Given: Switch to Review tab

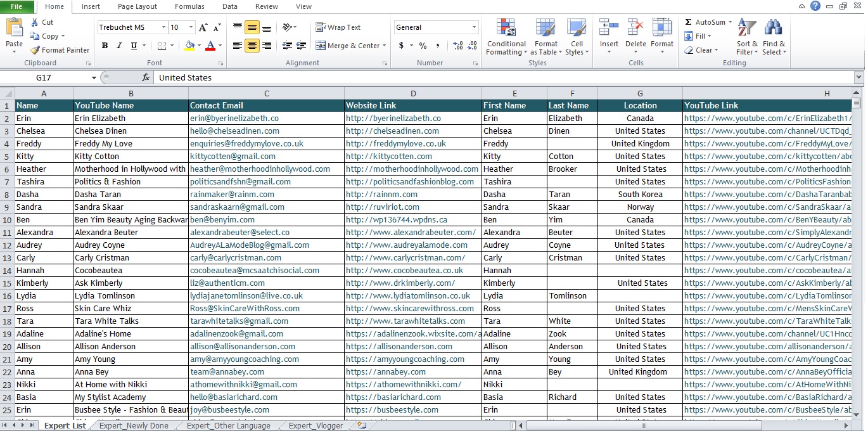Looking at the screenshot, I should click(267, 6).
